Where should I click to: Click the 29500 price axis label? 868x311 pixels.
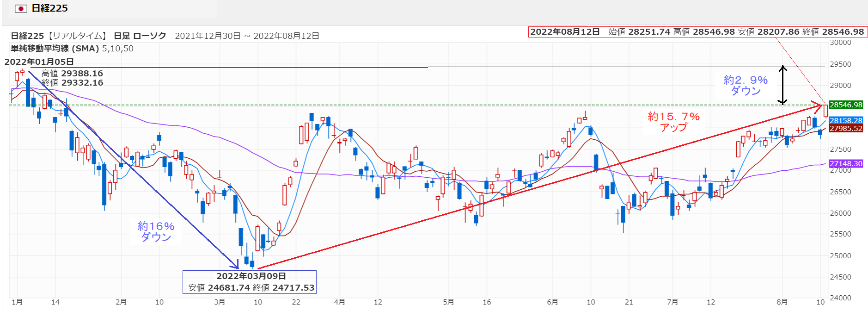[x=840, y=64]
